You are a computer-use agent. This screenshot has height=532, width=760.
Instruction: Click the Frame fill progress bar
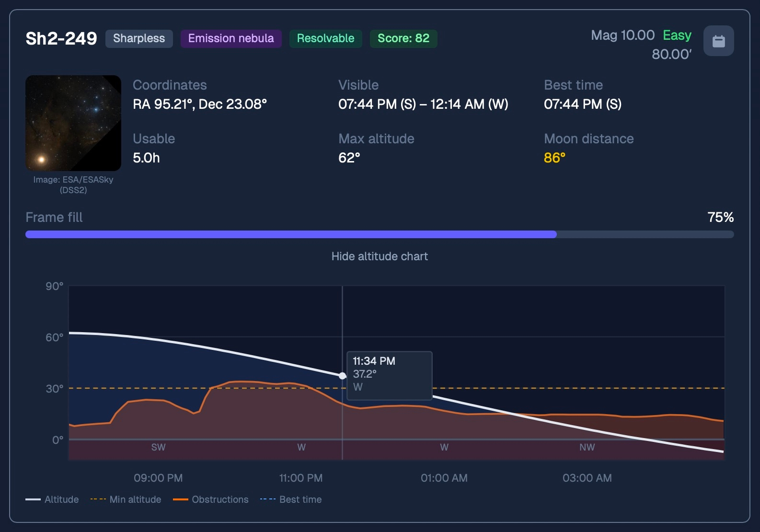coord(380,234)
